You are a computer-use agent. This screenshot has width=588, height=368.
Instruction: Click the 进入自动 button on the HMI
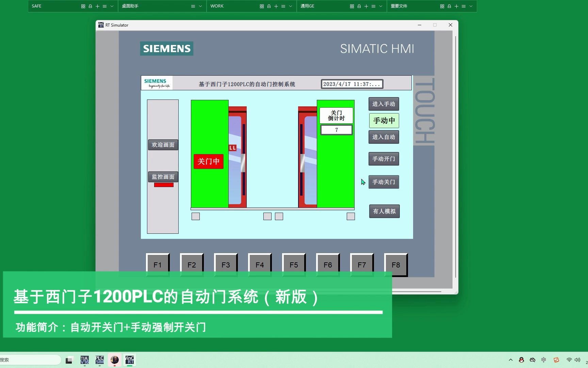coord(383,137)
